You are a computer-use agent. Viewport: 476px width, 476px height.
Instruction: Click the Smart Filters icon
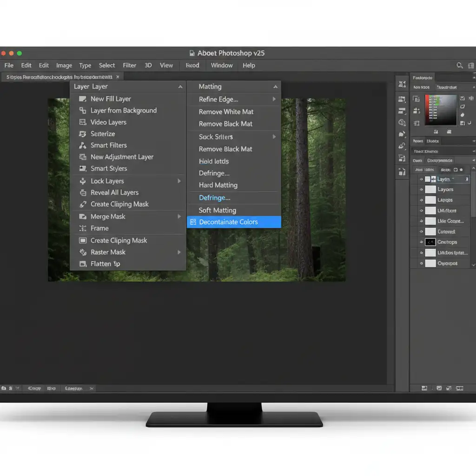[x=83, y=145]
